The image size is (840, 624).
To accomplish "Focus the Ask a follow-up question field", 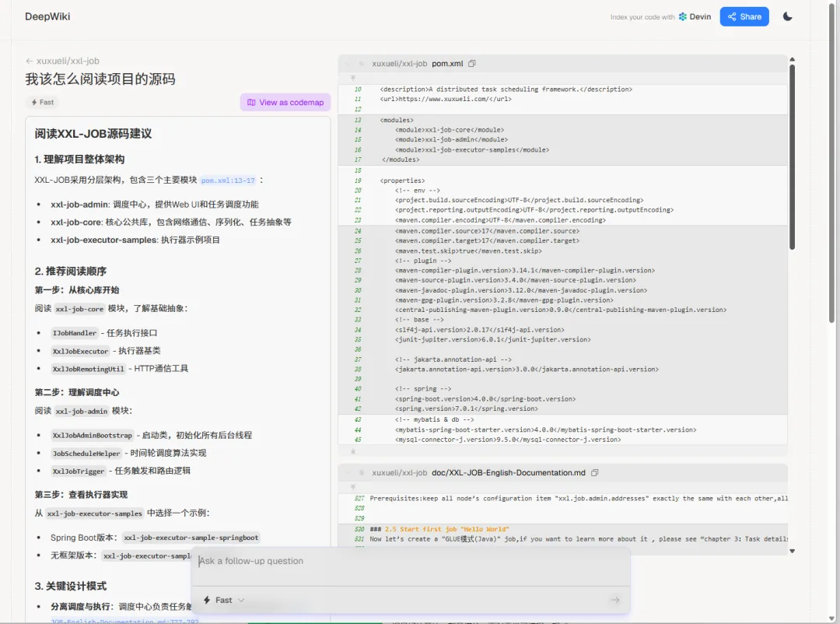I will click(x=411, y=561).
